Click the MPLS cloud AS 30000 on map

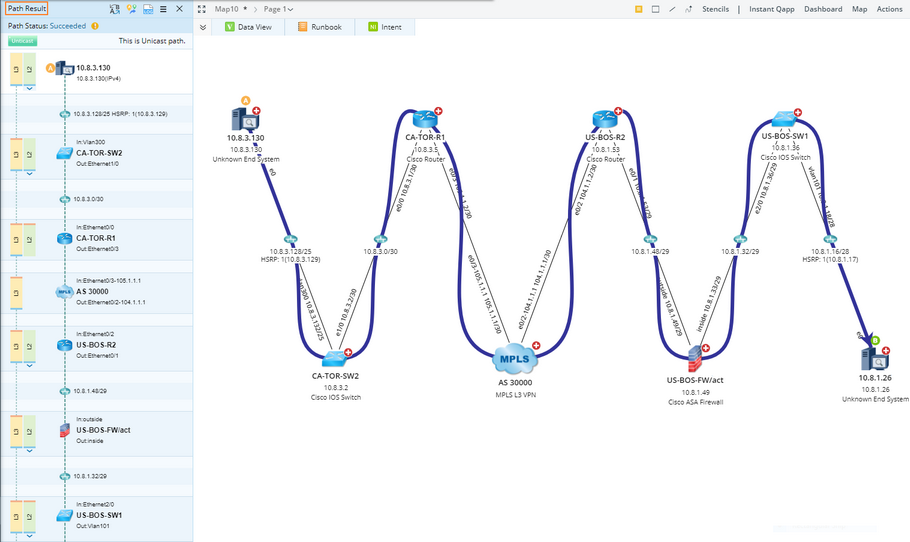(x=515, y=359)
